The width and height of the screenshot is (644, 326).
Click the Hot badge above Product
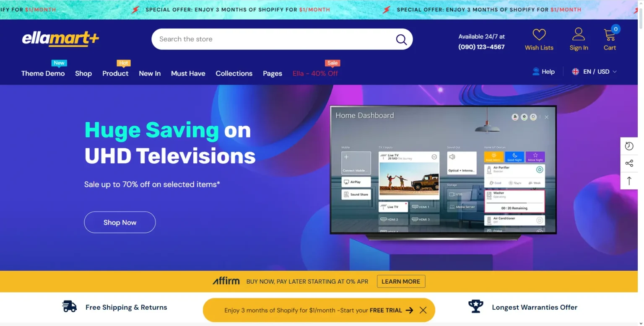[124, 63]
